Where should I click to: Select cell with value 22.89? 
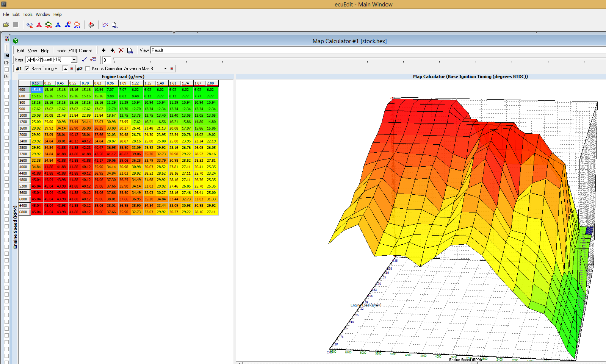[x=87, y=116]
